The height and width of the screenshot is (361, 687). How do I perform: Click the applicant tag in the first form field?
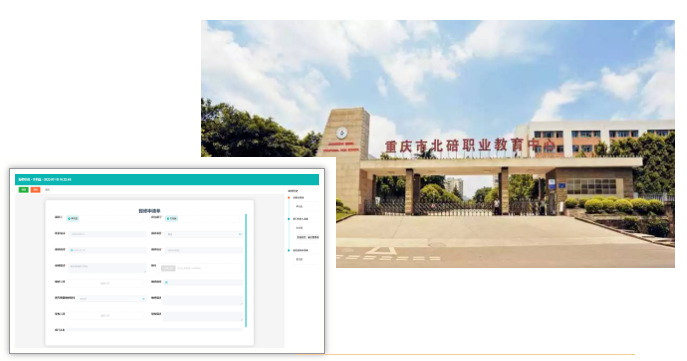[73, 218]
